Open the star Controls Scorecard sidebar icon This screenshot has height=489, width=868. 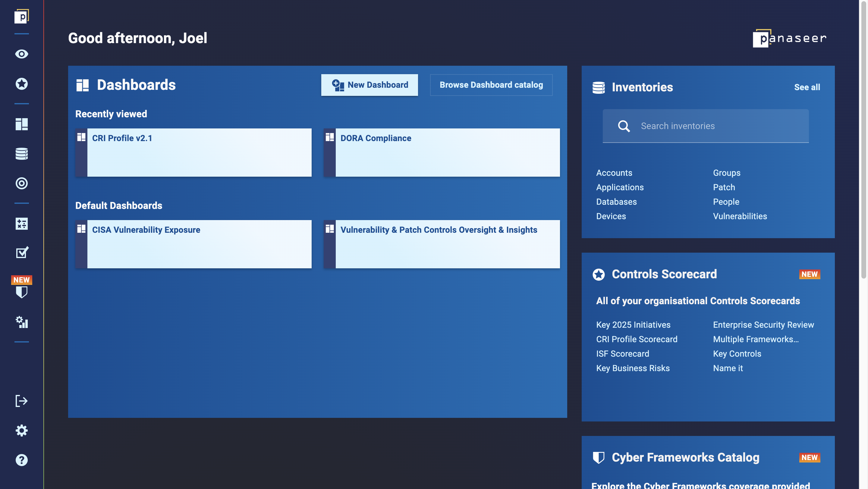tap(22, 84)
